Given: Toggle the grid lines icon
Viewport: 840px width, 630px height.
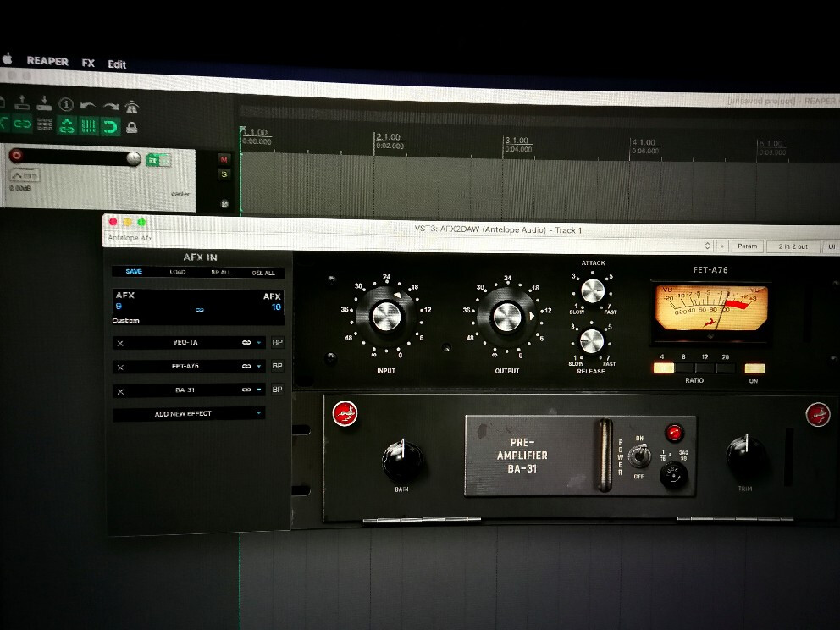Looking at the screenshot, I should click(x=88, y=126).
